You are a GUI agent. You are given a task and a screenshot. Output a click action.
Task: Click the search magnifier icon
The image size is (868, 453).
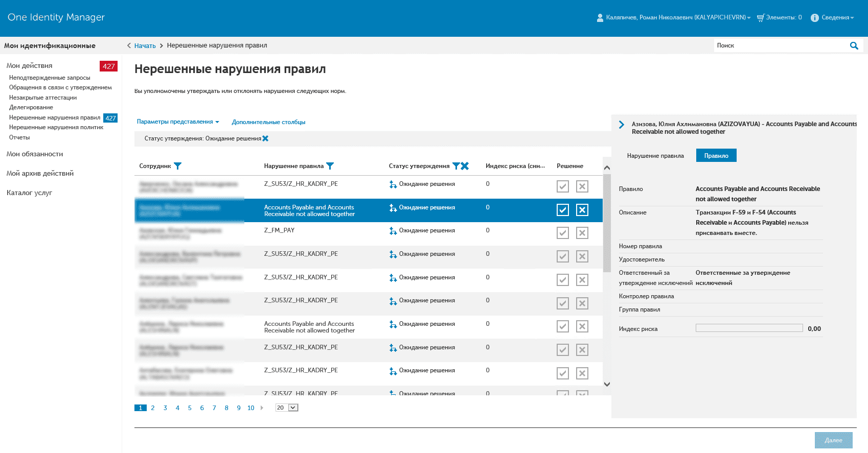pyautogui.click(x=854, y=45)
